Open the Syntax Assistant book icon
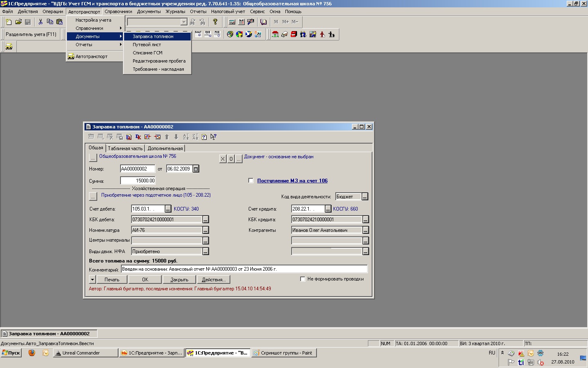 [263, 22]
